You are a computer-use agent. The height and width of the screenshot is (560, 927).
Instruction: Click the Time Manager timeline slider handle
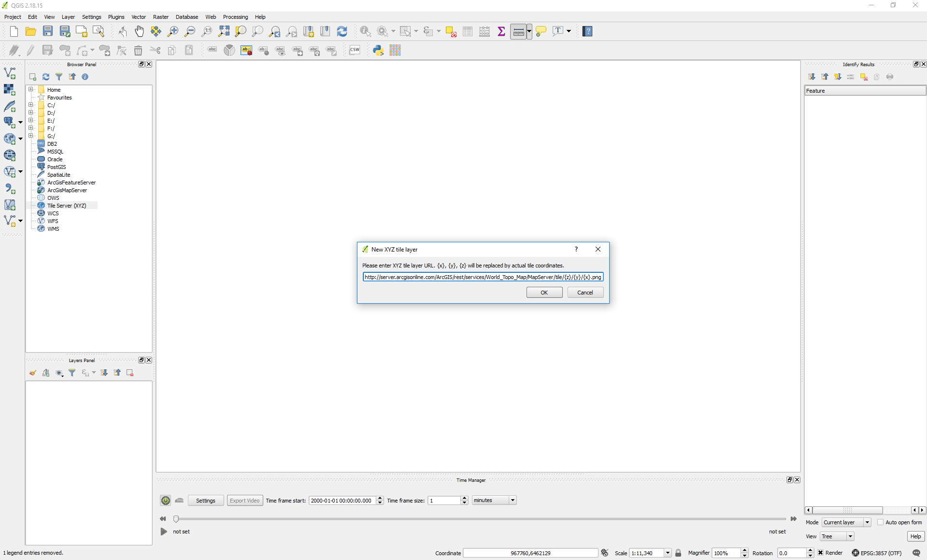[176, 519]
